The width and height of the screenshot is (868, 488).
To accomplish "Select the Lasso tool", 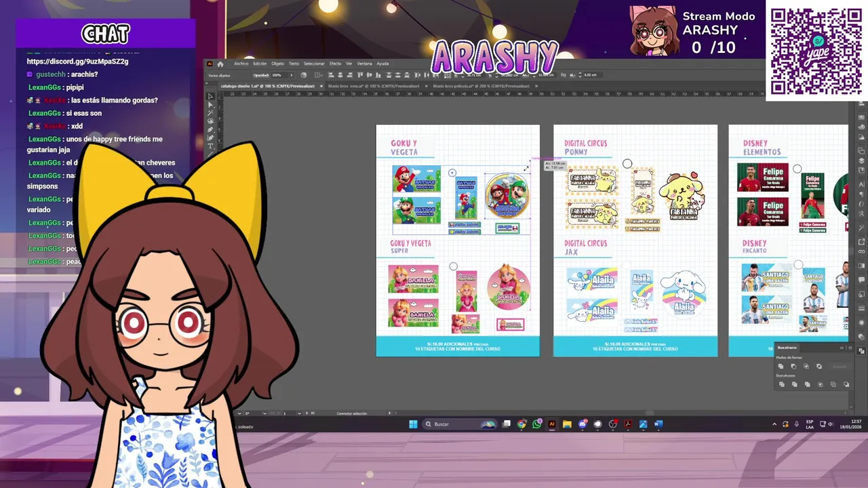I will click(x=210, y=121).
